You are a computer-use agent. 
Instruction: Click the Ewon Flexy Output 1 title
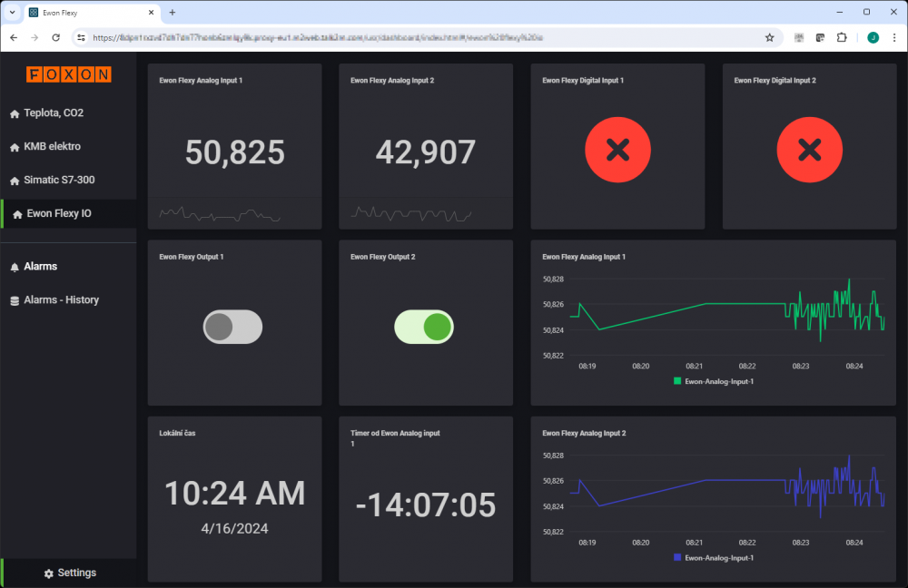(191, 257)
